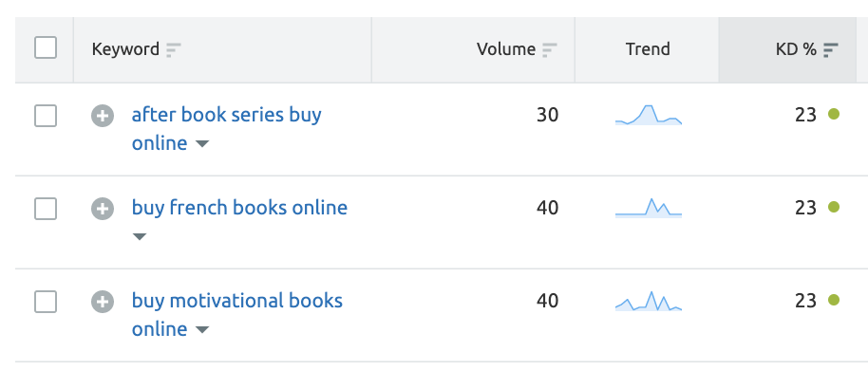Click trend sparkline for 'buy motivational books online'
The height and width of the screenshot is (370, 868).
tap(649, 301)
